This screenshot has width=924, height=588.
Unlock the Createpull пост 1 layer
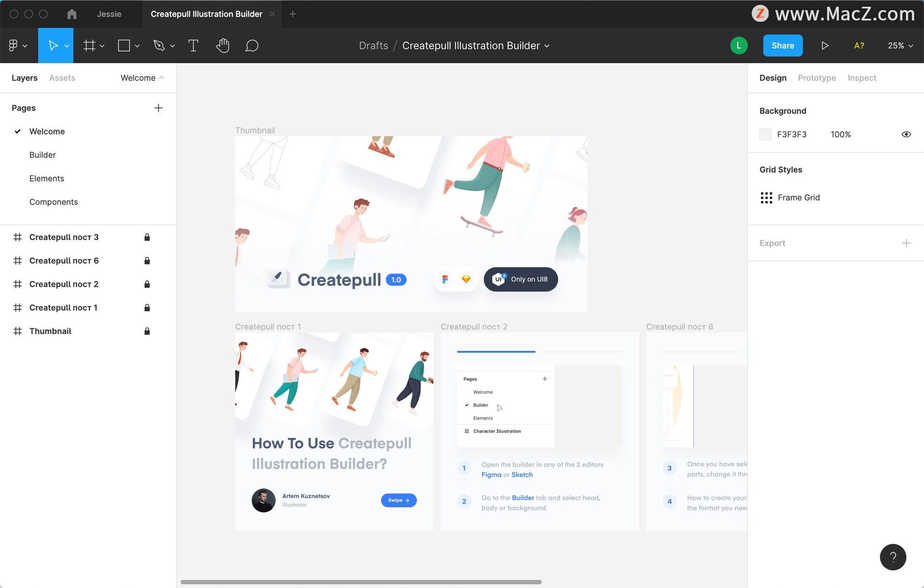tap(147, 308)
